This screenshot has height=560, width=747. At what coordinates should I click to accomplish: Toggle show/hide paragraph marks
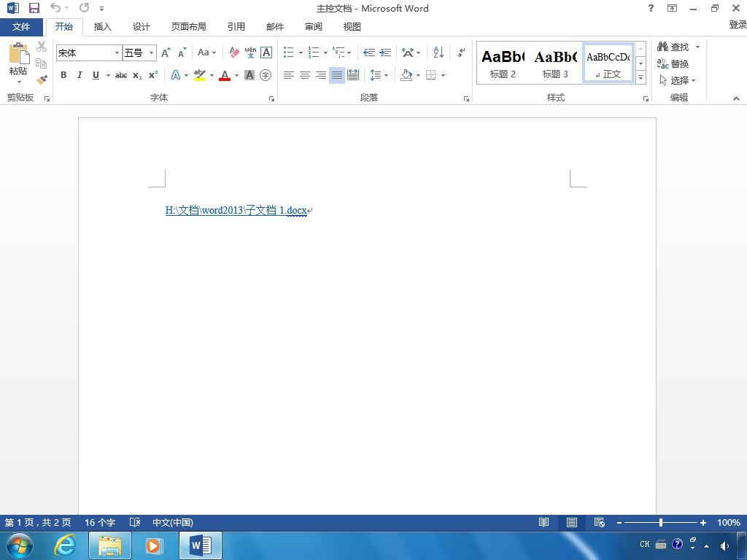tap(461, 52)
